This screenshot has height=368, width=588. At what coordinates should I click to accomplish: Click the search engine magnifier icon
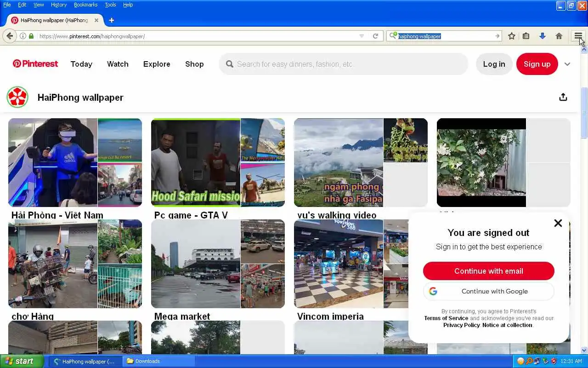click(393, 36)
